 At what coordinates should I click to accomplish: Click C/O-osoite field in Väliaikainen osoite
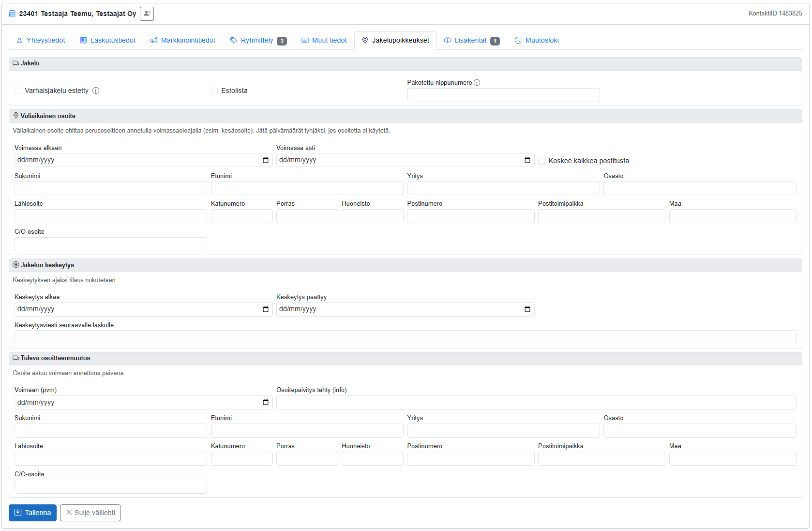click(111, 244)
